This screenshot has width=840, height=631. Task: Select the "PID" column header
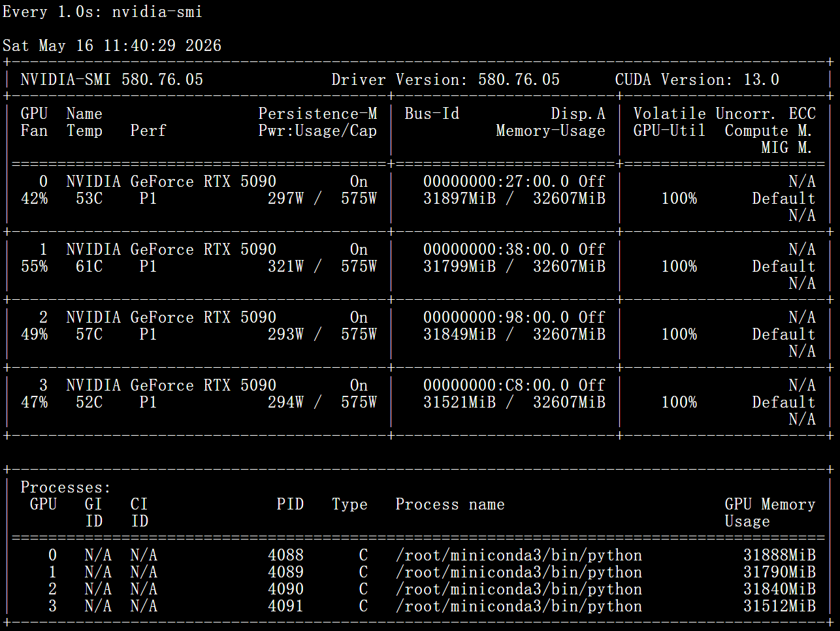(290, 504)
